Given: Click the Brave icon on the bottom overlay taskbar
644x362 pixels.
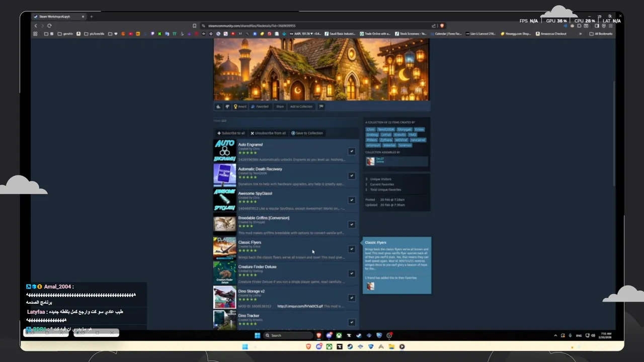Looking at the screenshot, I should click(308, 346).
